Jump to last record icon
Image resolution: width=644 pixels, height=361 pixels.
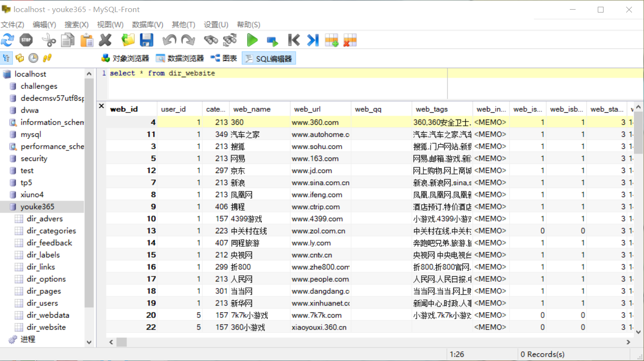[x=313, y=40]
